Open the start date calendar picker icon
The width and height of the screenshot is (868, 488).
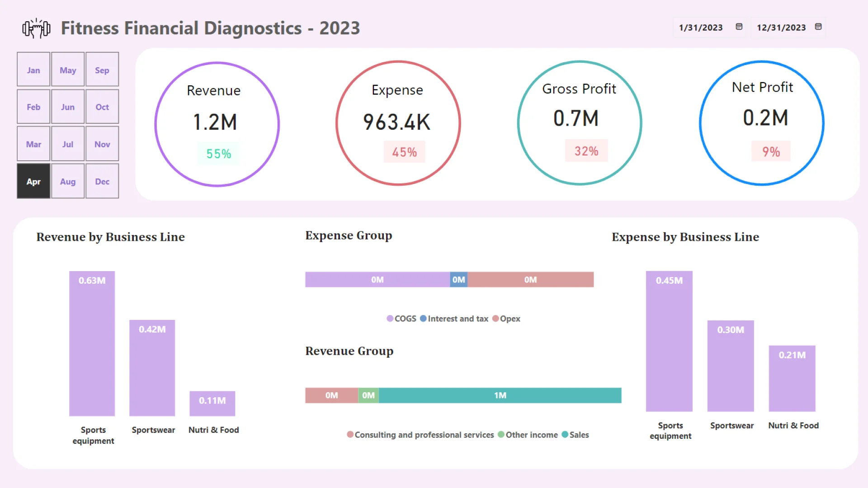coord(739,27)
